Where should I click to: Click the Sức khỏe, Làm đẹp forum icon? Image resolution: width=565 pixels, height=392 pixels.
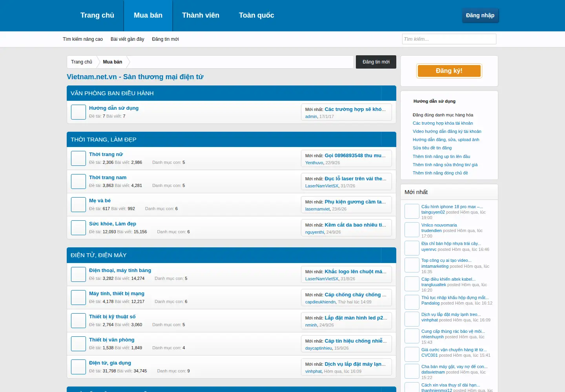[x=78, y=228]
